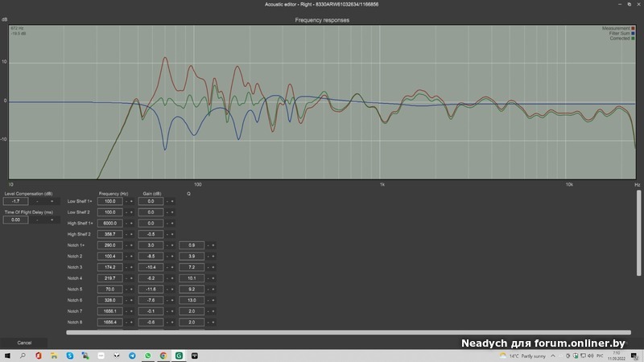The height and width of the screenshot is (362, 644).
Task: Click the Notch 6 gain field showing -7.6
Action: click(x=151, y=300)
